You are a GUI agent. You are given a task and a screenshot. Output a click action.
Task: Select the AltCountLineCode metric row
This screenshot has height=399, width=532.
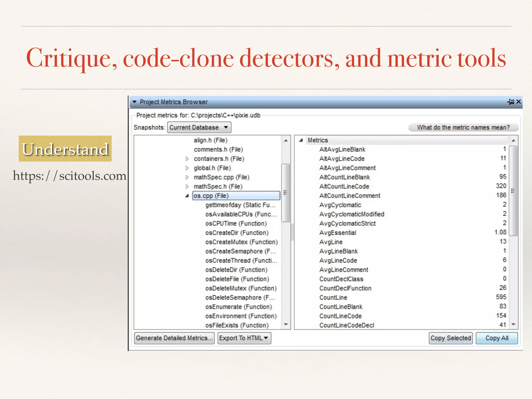(x=413, y=187)
